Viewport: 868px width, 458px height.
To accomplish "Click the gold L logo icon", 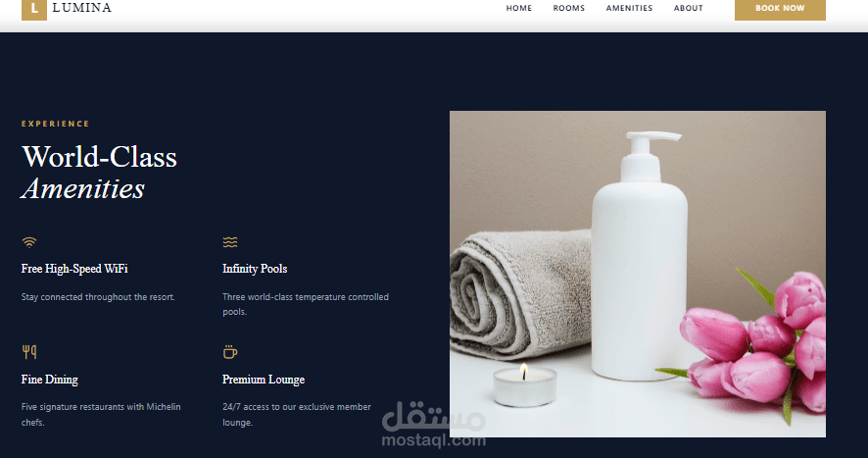I will tap(33, 10).
